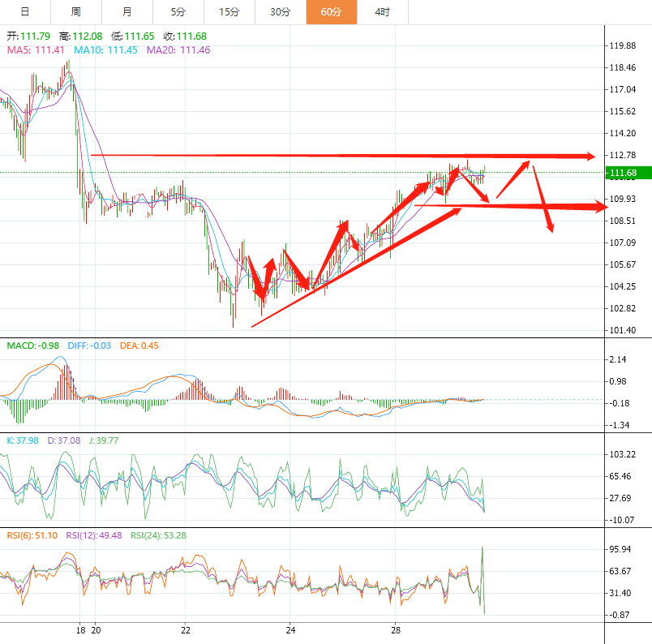Click the K: 37.98 KDJ label
Screen dimensions: 652x644
click(23, 440)
